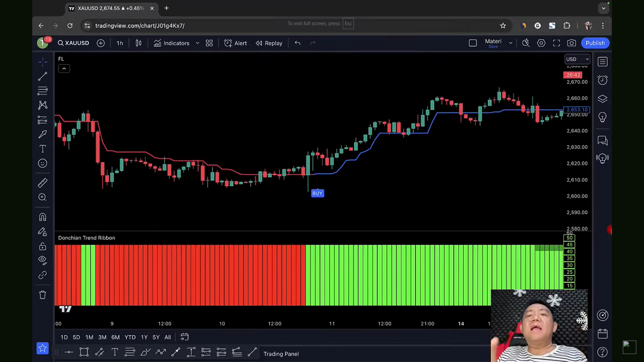
Task: Select the YTD time range
Action: coord(130,337)
